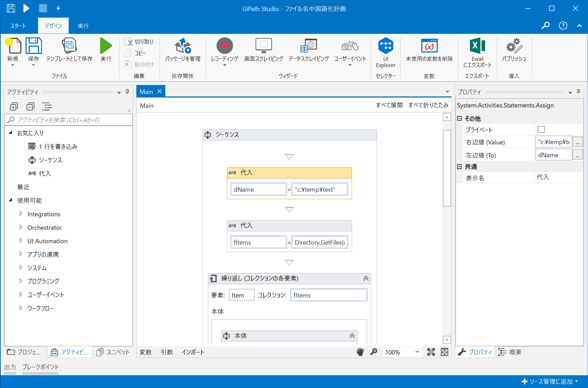
Task: Open expression editor for 右辺値 (Value)
Action: 578,142
